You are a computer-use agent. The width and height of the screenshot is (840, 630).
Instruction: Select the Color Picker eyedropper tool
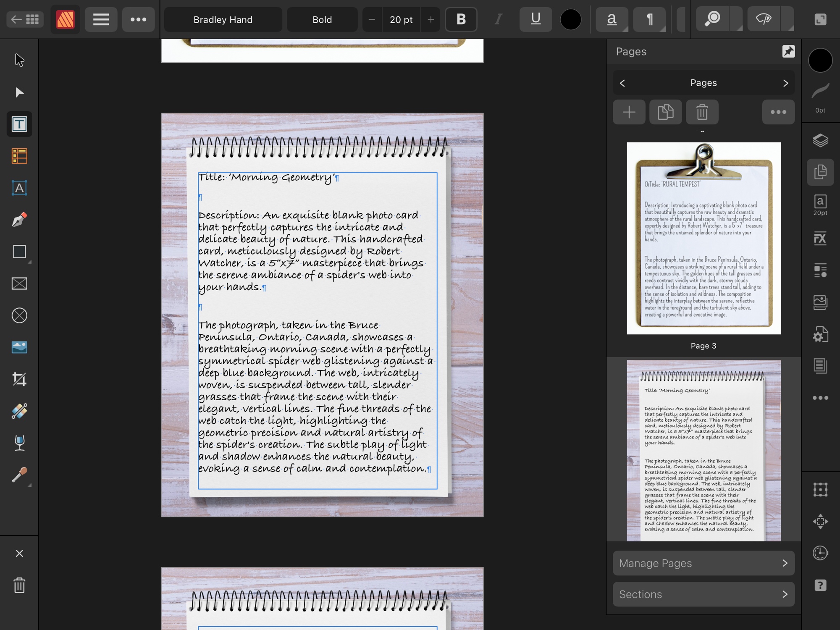point(19,475)
